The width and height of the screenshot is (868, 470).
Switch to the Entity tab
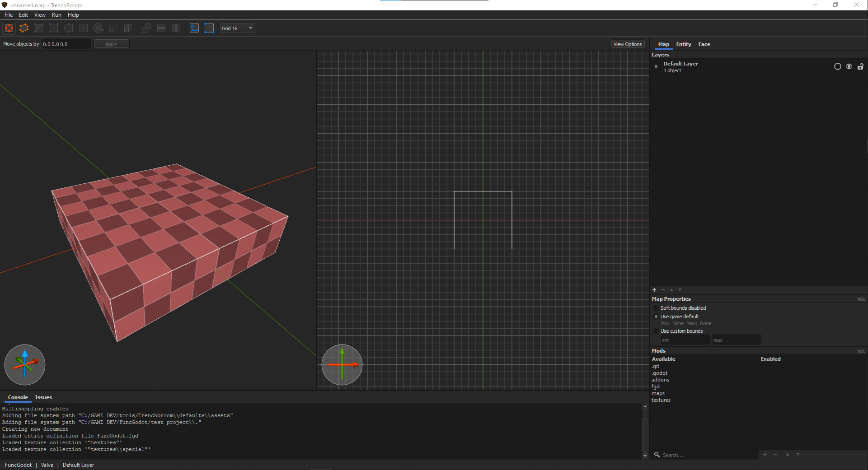(683, 44)
